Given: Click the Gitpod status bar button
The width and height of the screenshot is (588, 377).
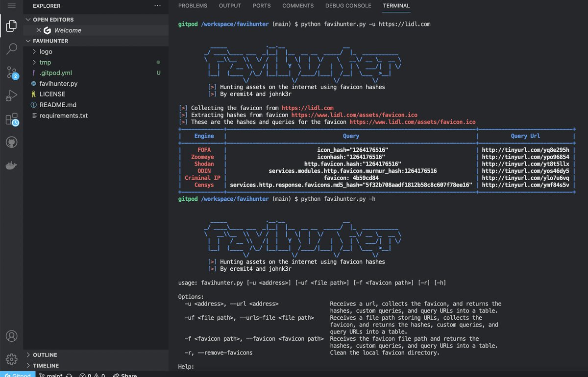Looking at the screenshot, I should coord(17,375).
